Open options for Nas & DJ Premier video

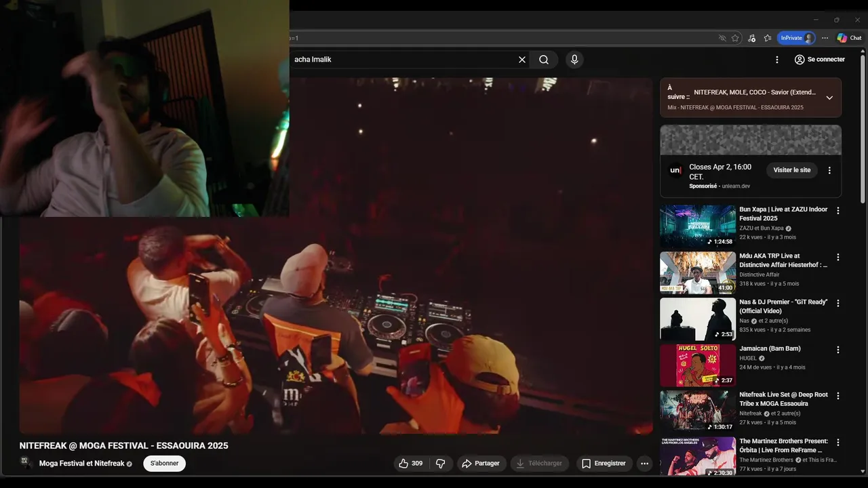838,303
